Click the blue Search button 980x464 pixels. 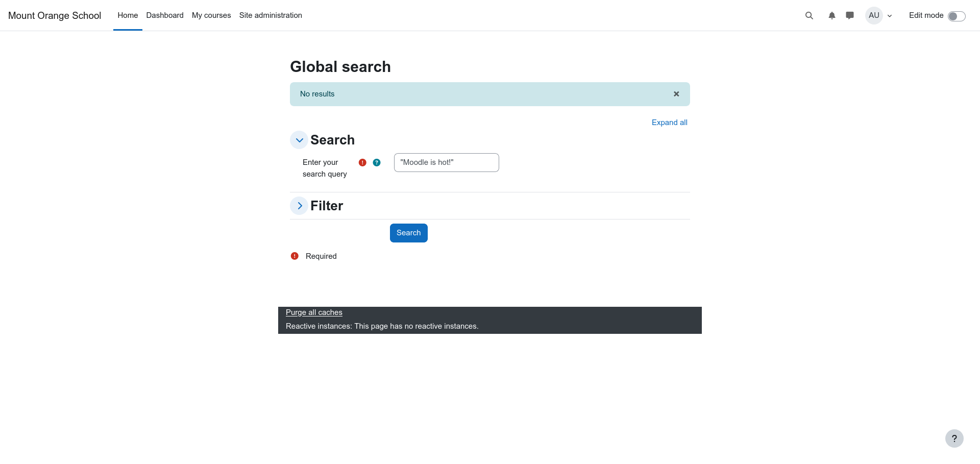click(409, 233)
